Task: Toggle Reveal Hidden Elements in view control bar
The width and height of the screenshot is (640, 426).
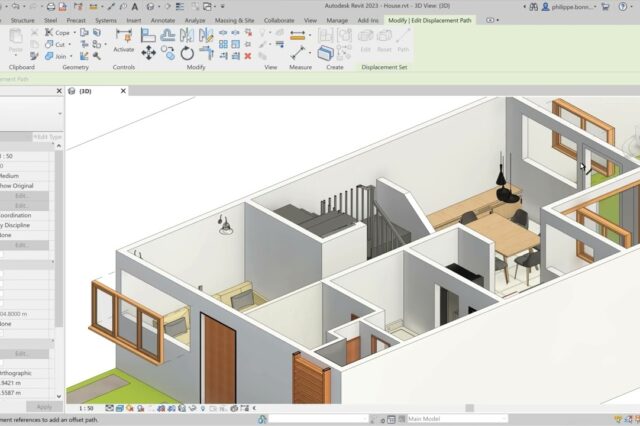Action: 203,408
